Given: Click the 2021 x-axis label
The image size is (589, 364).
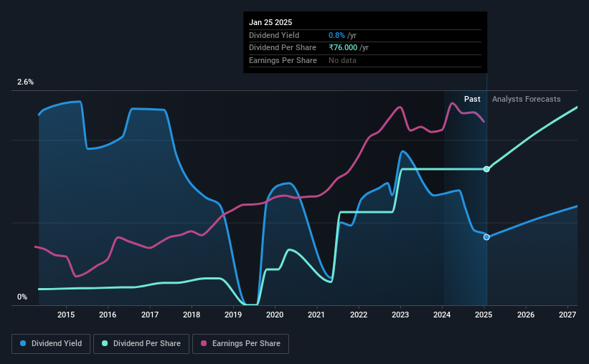Looking at the screenshot, I should point(316,315).
